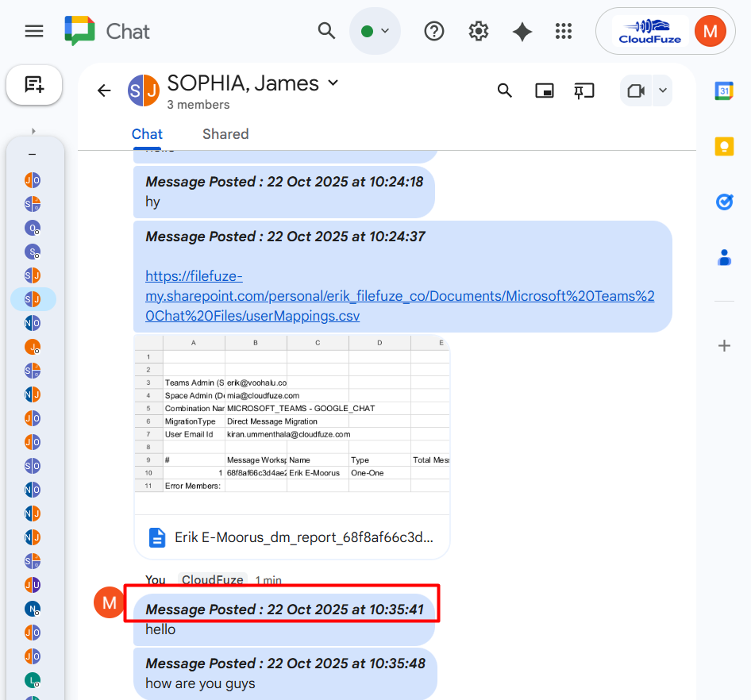This screenshot has height=700, width=751.
Task: Open Google Keep side panel
Action: point(724,147)
